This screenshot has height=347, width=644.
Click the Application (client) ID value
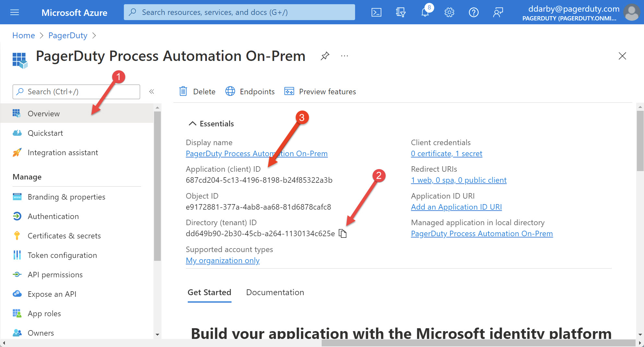[x=259, y=180]
